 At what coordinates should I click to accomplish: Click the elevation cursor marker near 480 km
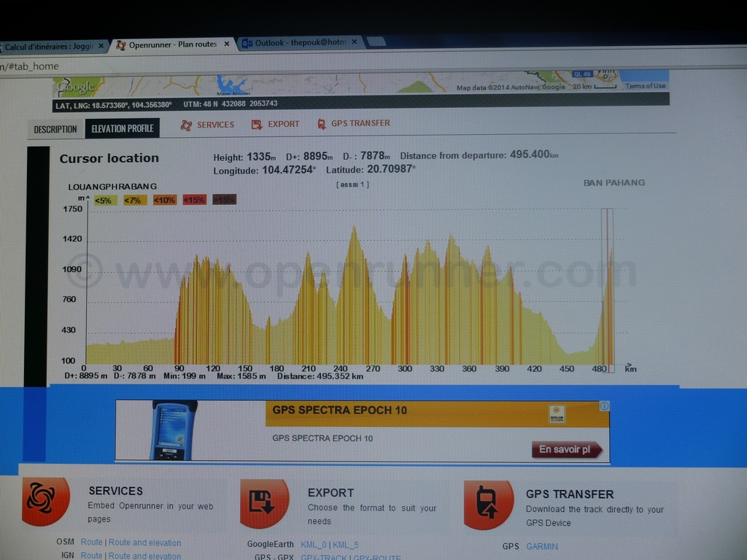pyautogui.click(x=608, y=290)
